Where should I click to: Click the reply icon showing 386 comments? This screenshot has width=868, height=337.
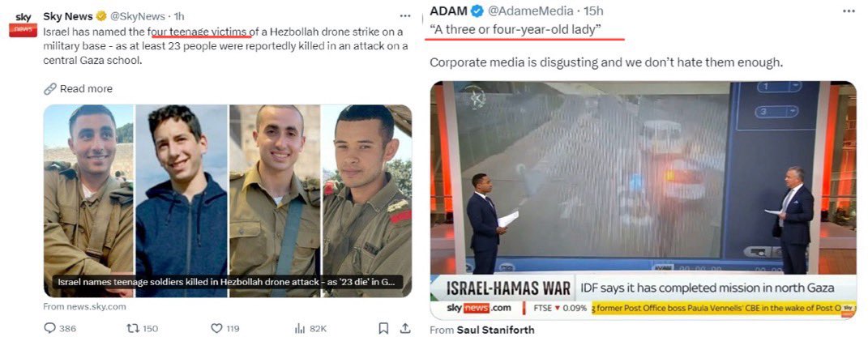(50, 328)
